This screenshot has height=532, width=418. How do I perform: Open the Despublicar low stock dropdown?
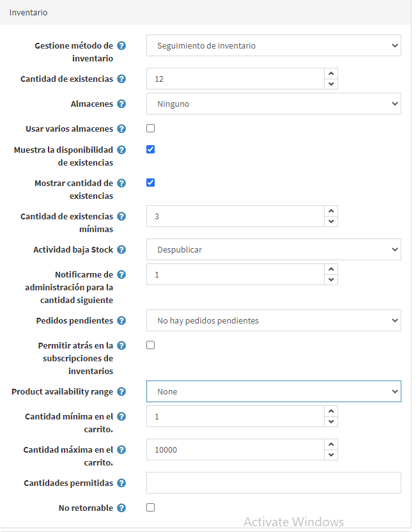[x=274, y=250]
